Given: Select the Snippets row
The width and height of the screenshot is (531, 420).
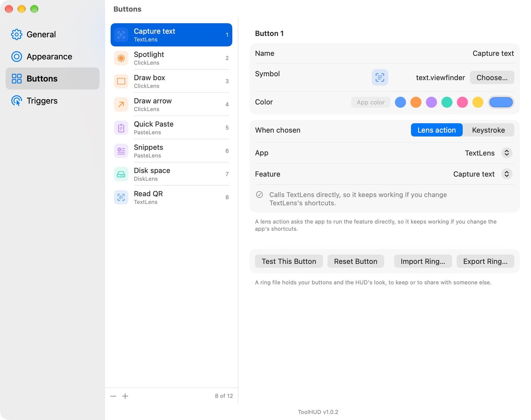Looking at the screenshot, I should click(171, 151).
